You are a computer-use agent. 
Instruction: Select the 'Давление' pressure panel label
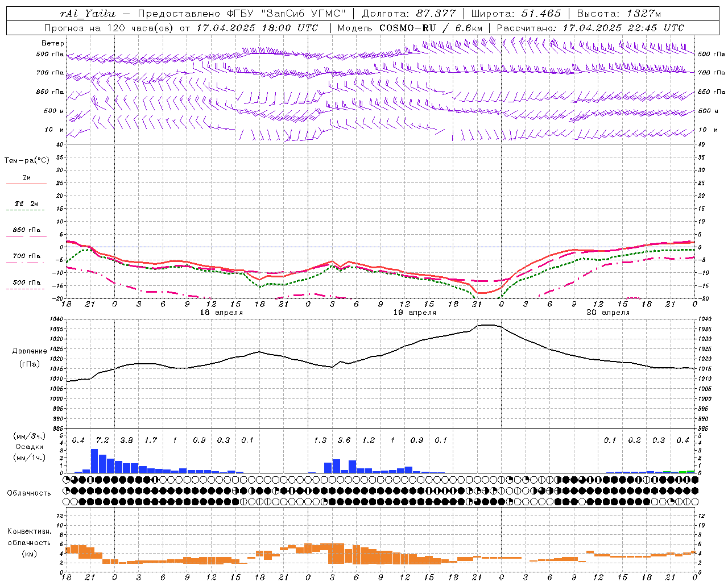tap(30, 351)
